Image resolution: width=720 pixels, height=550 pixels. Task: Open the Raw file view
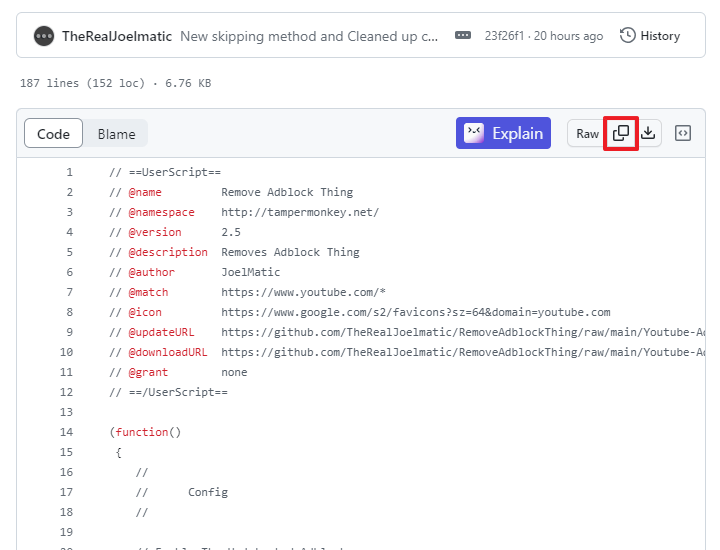pyautogui.click(x=587, y=134)
